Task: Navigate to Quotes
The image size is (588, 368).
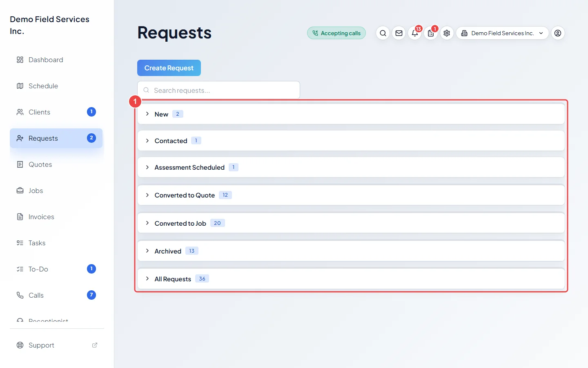Action: pyautogui.click(x=56, y=164)
